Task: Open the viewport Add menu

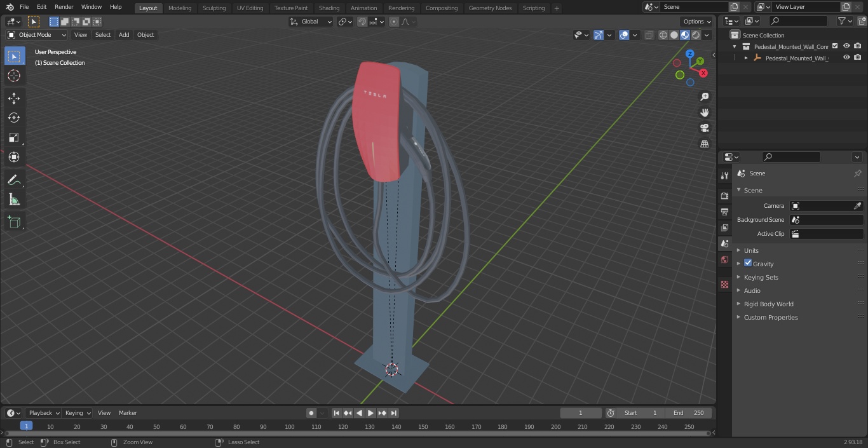Action: (x=124, y=35)
